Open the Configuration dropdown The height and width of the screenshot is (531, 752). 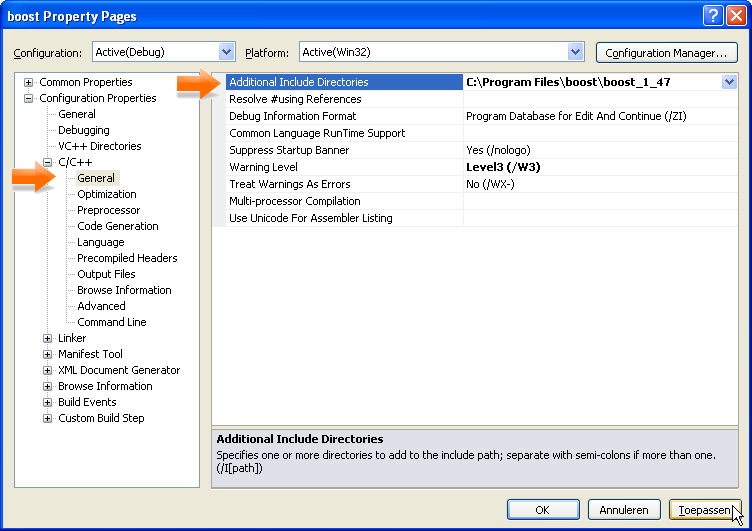click(226, 52)
